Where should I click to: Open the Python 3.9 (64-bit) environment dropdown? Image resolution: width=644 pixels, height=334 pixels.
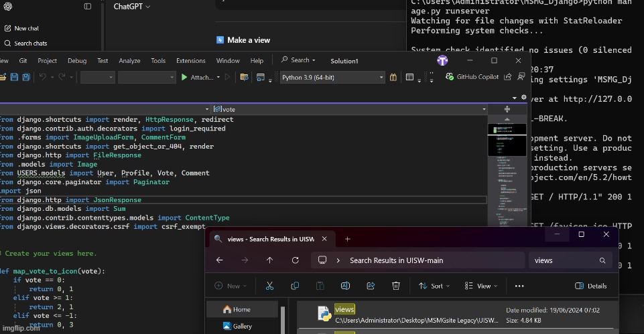tap(332, 78)
